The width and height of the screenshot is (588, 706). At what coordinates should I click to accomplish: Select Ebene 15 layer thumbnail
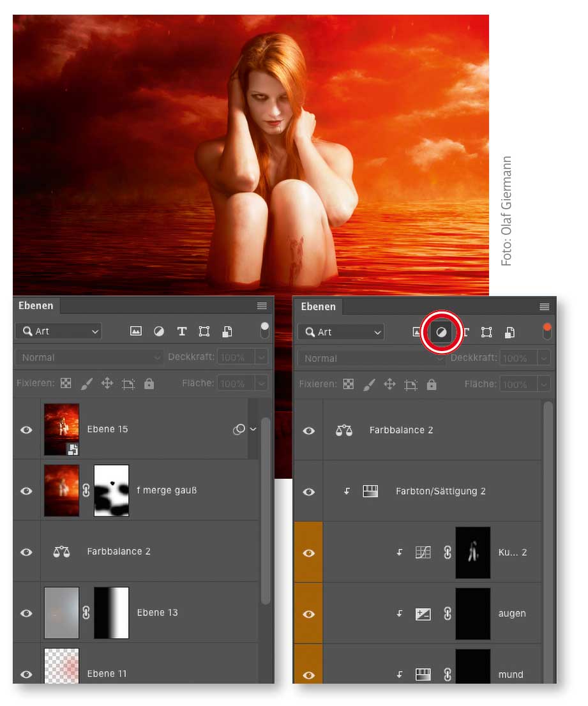pyautogui.click(x=62, y=430)
